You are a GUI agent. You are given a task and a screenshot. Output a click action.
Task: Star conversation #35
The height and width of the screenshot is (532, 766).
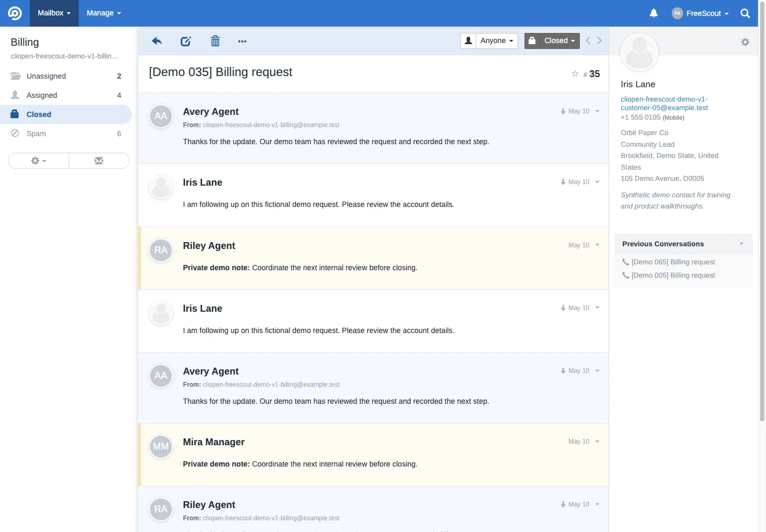[x=574, y=74]
